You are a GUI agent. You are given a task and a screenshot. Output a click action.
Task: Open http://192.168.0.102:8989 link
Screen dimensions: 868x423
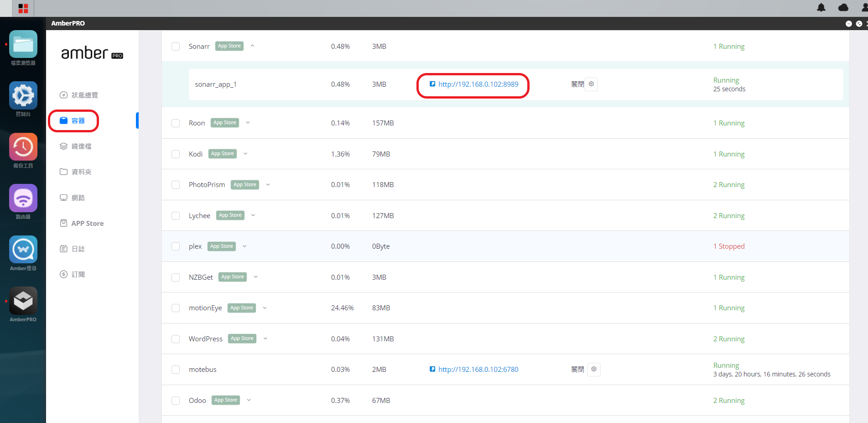[478, 84]
